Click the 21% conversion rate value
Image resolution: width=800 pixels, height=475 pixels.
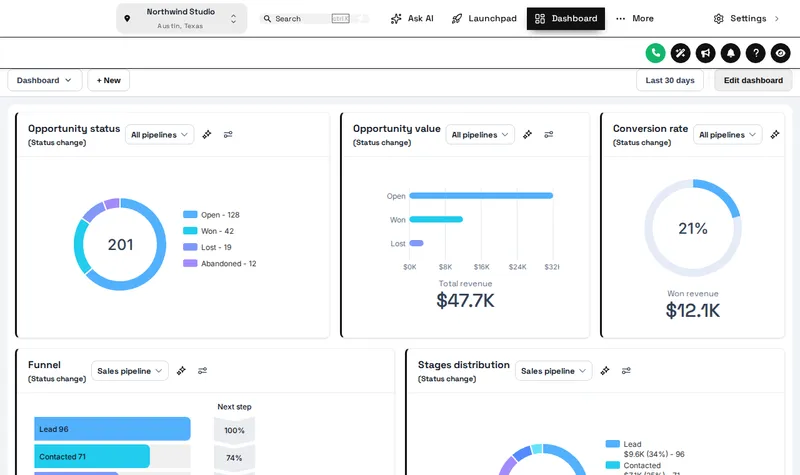[693, 229]
